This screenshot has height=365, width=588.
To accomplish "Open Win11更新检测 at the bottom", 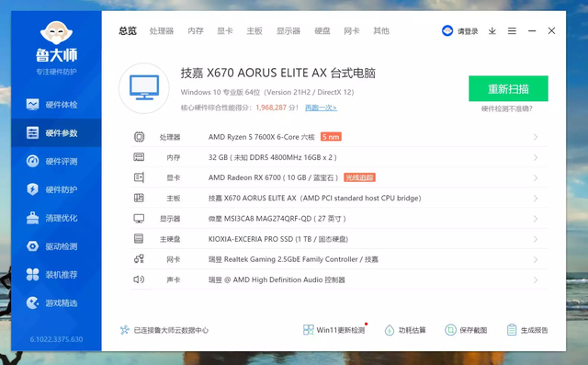I will point(334,330).
